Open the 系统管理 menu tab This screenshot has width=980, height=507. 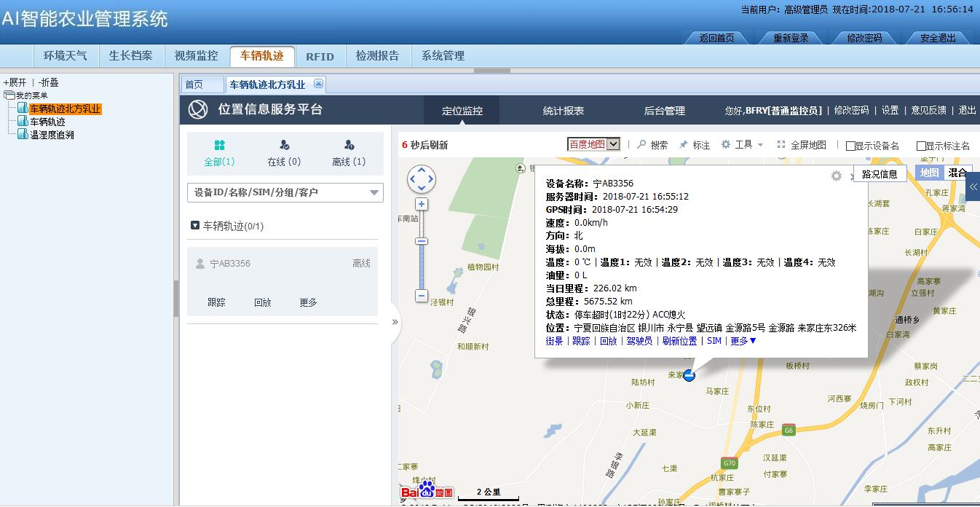pos(443,56)
